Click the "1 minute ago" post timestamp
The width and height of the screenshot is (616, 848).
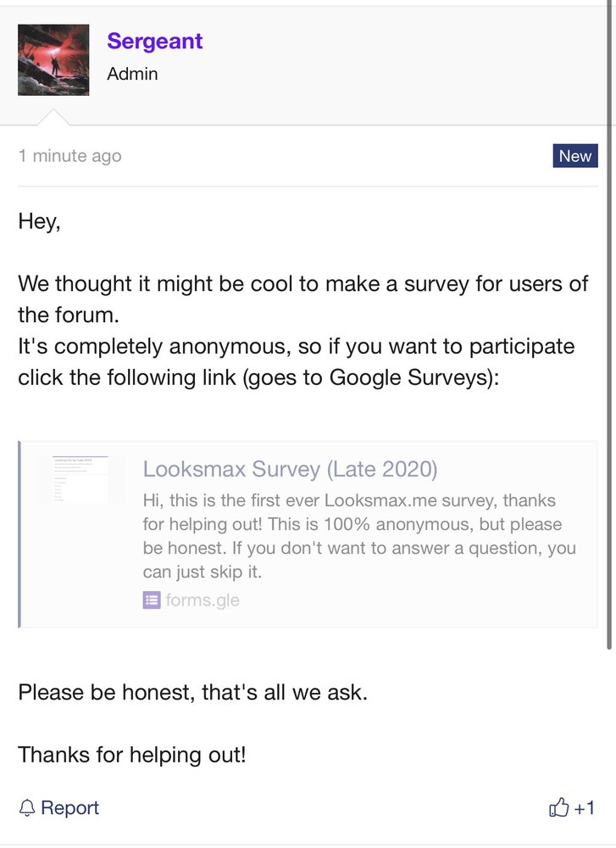click(69, 156)
